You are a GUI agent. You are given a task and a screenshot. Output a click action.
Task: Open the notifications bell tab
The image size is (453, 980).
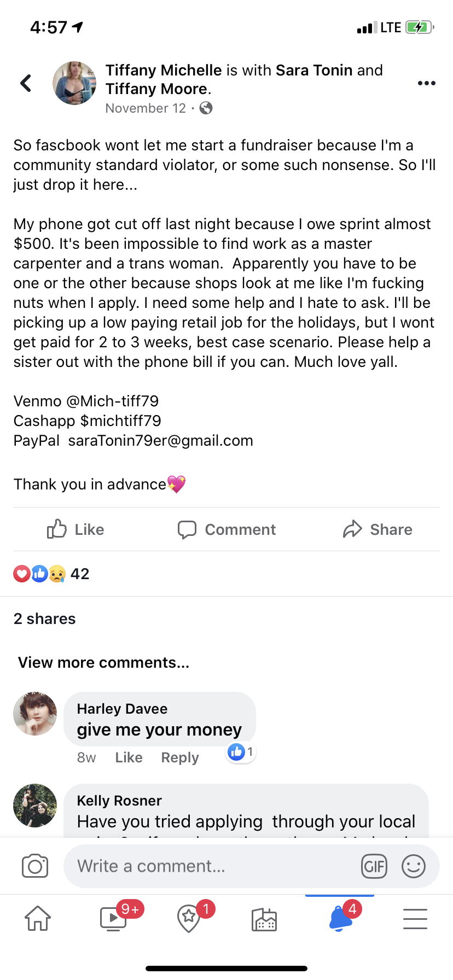340,918
